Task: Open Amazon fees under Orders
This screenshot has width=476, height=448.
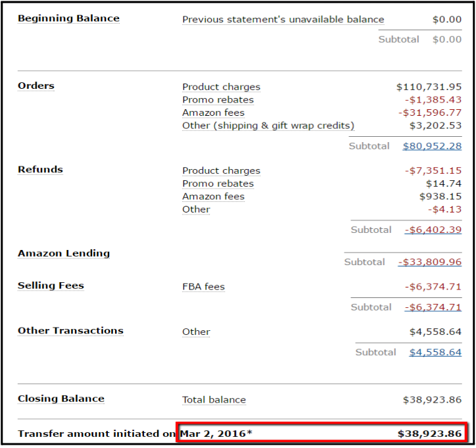Action: tap(213, 112)
